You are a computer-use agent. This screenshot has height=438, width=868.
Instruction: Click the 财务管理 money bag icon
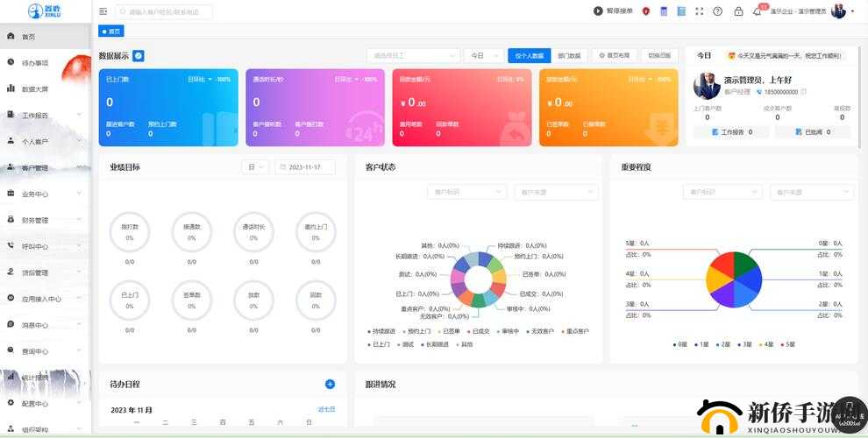click(11, 220)
